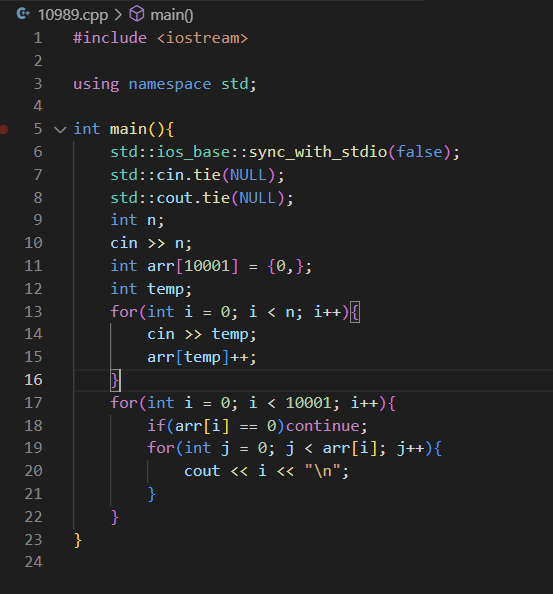Image resolution: width=553 pixels, height=594 pixels.
Task: Click 'sync_with_stdio' function call
Action: (318, 152)
